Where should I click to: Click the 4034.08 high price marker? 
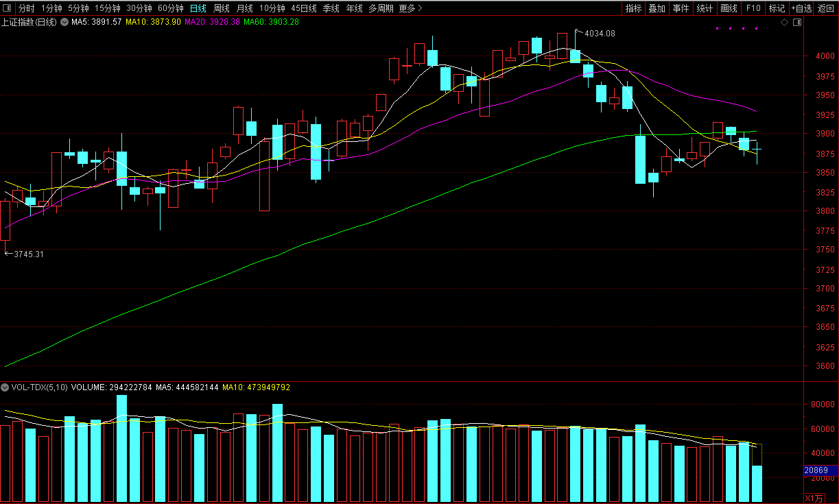tap(599, 33)
